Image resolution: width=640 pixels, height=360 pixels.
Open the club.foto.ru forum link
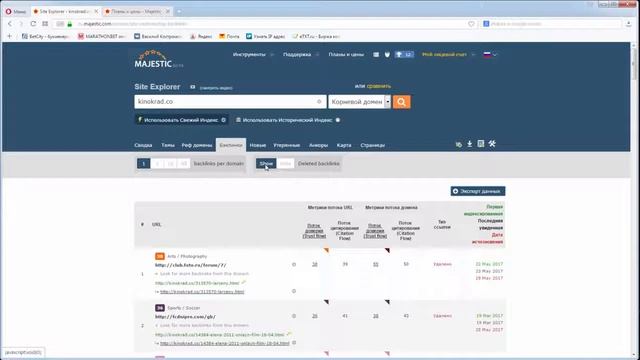pyautogui.click(x=190, y=265)
